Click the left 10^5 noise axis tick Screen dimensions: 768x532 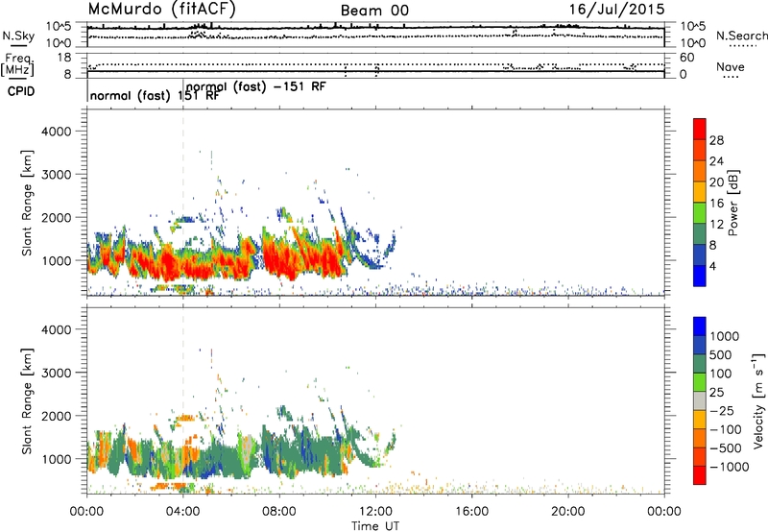pyautogui.click(x=59, y=27)
